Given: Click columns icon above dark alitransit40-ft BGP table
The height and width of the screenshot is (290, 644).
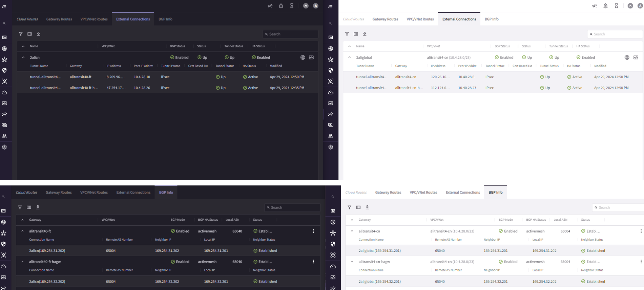Looking at the screenshot, I should click(29, 207).
